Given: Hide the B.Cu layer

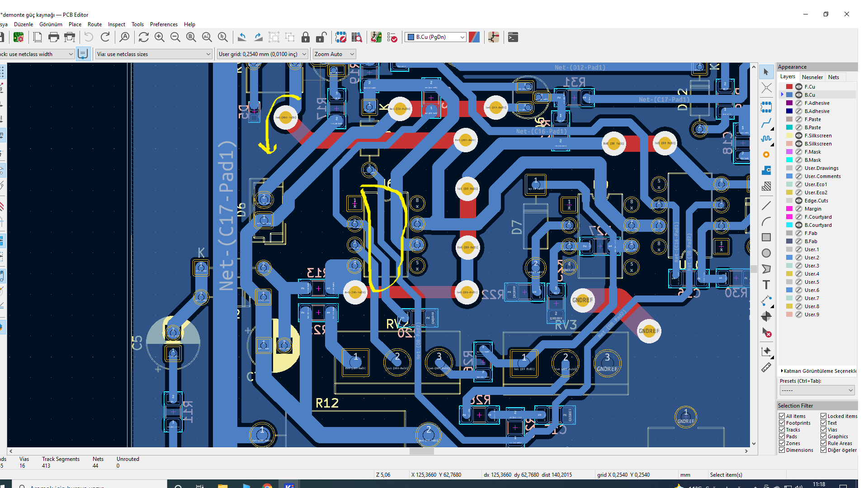Looking at the screenshot, I should tap(799, 95).
